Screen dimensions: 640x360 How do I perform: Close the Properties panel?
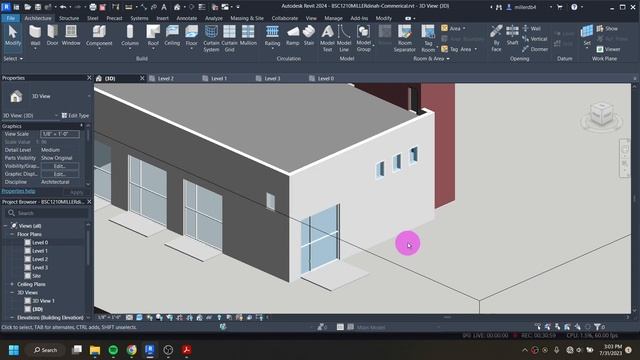point(89,78)
